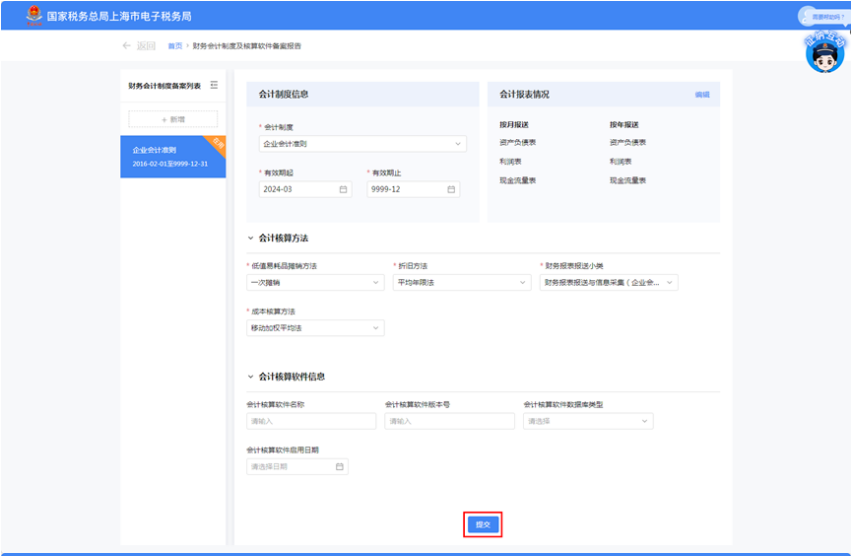Open the 会计制度 dropdown
Screen dimensions: 852x556
(362, 143)
